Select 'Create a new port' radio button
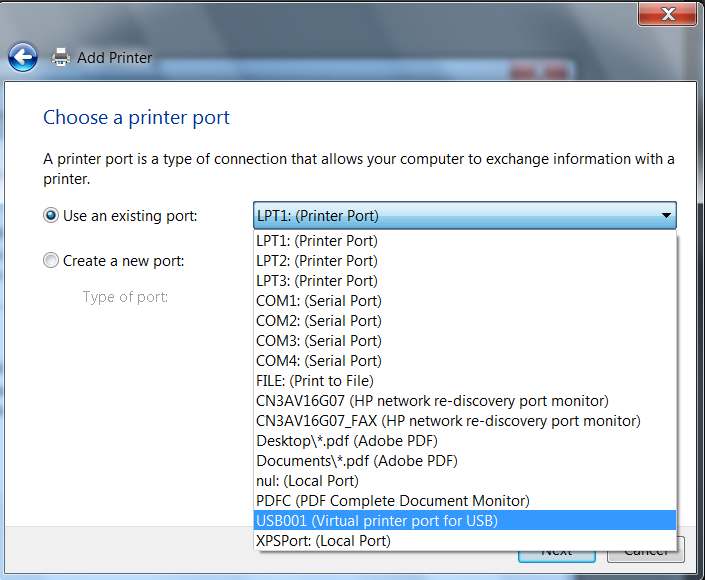The image size is (705, 580). pos(51,261)
